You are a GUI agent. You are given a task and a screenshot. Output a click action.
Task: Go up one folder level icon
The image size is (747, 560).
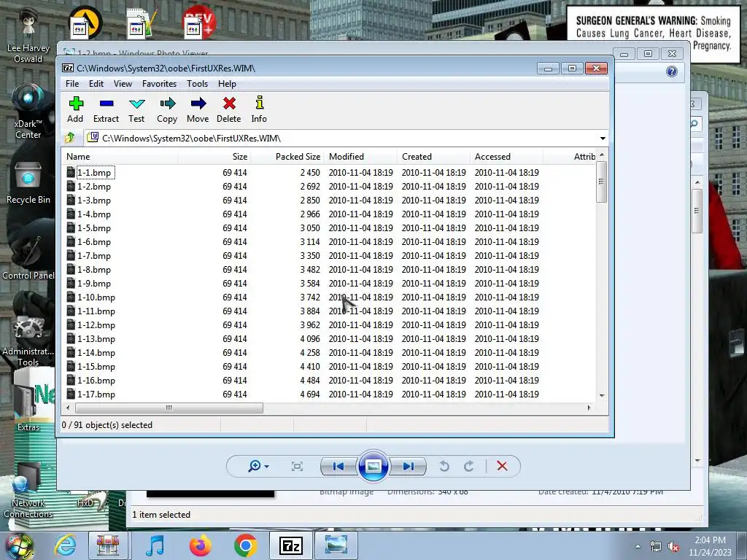(x=70, y=138)
